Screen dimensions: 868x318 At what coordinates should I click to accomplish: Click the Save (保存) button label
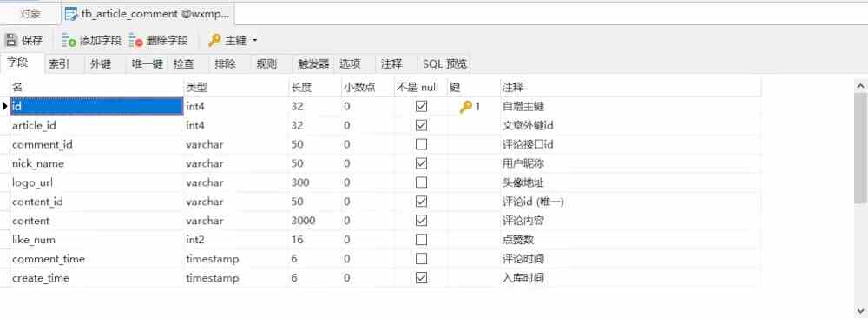coord(32,41)
